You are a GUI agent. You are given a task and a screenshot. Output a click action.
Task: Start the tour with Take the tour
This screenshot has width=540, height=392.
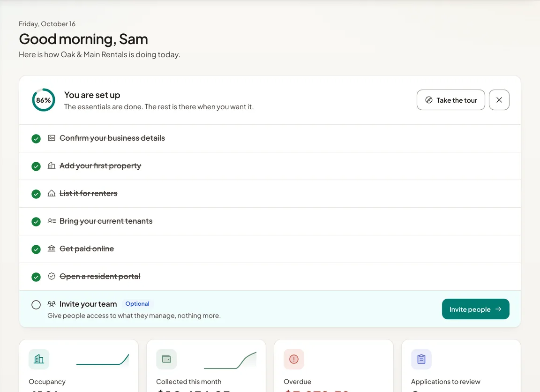(x=451, y=100)
